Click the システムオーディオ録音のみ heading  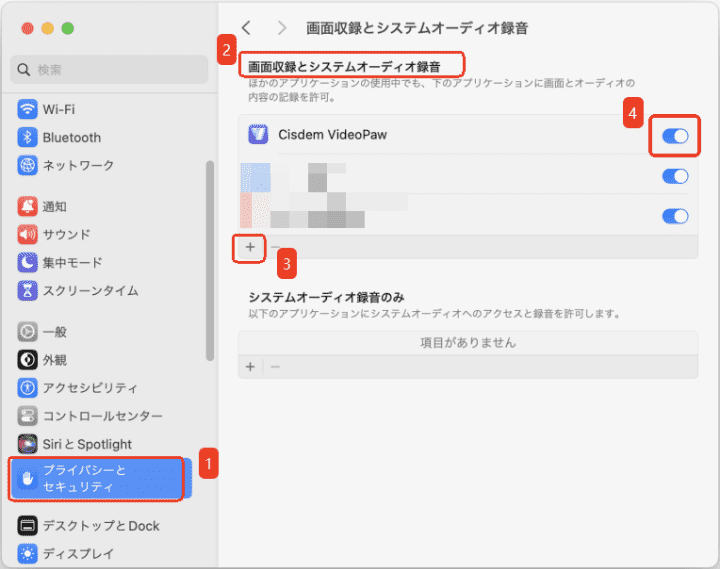326,298
